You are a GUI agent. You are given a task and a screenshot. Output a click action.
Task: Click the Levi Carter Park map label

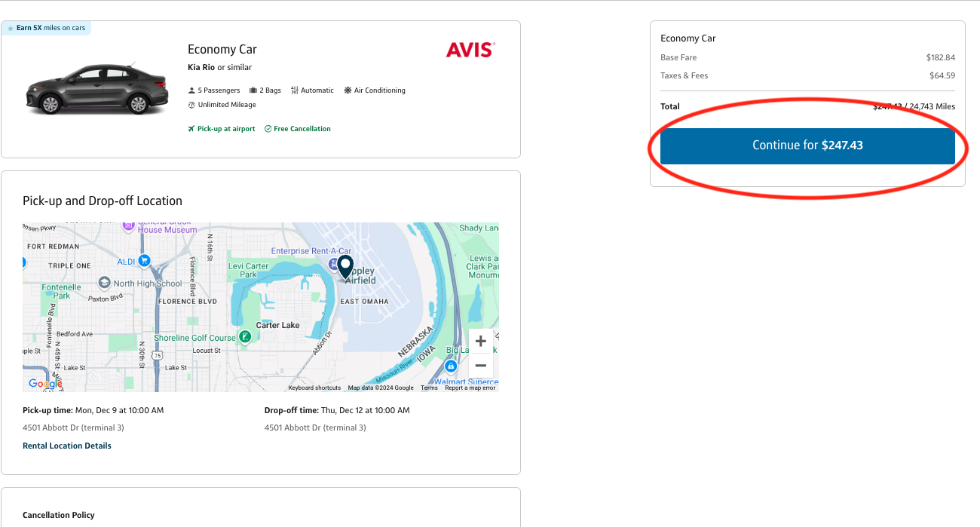coord(249,270)
